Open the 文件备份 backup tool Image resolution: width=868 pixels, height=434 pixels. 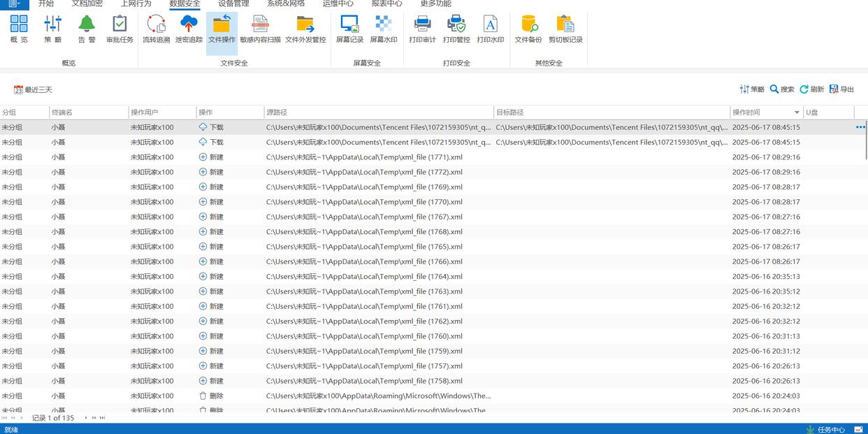528,29
